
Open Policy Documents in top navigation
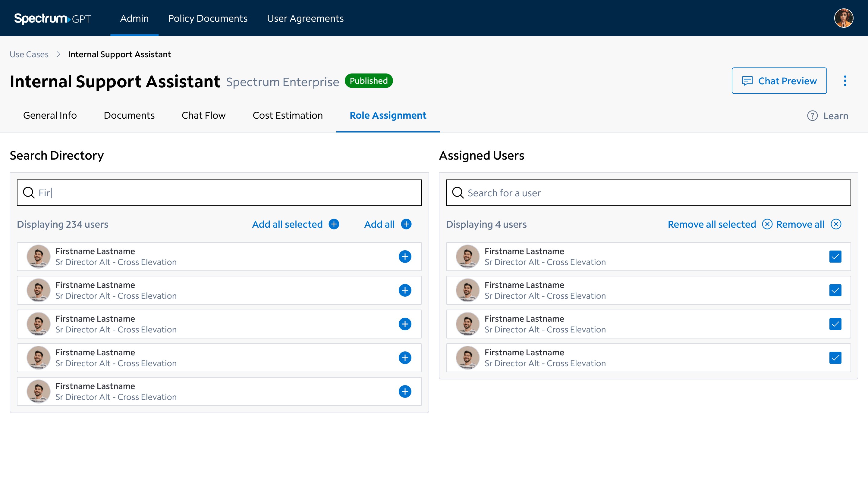(x=208, y=18)
